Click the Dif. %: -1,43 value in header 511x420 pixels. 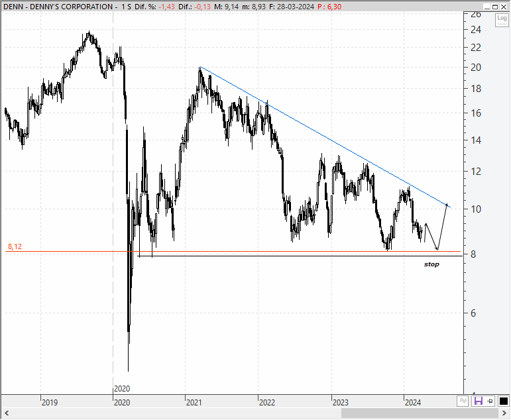[x=155, y=7]
